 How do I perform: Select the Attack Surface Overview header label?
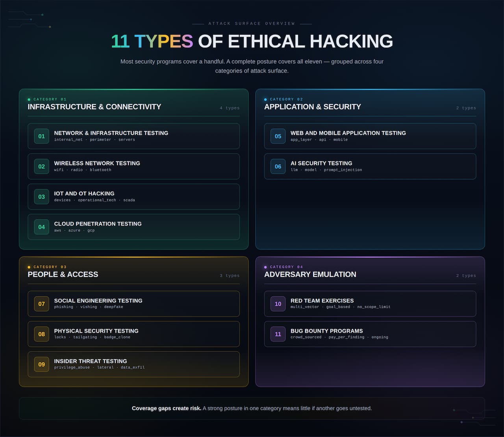[252, 23]
